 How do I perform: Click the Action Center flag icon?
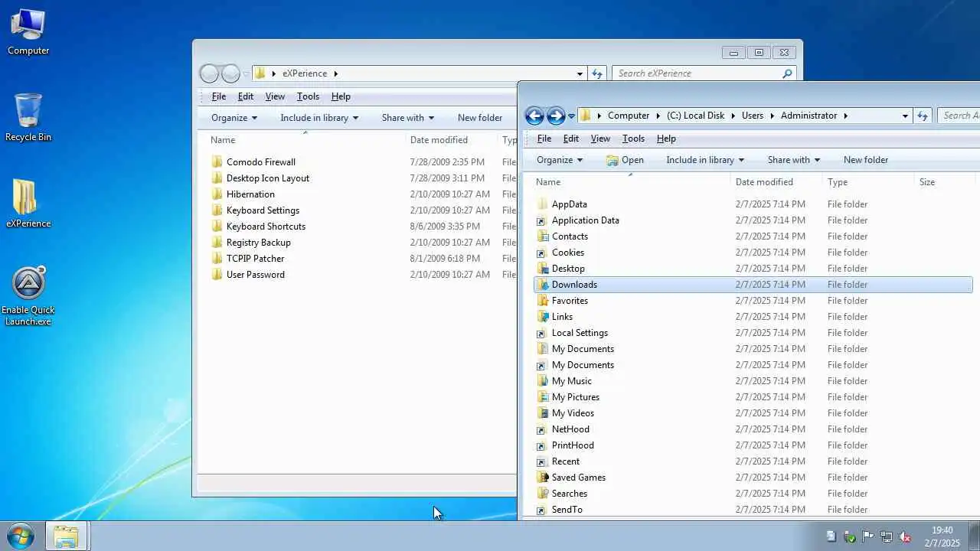[867, 536]
